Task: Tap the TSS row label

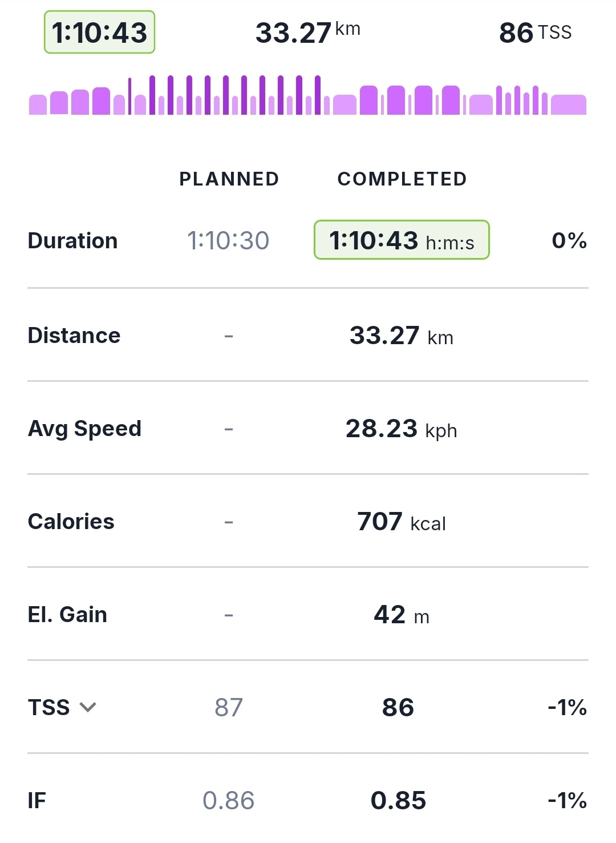Action: tap(49, 708)
